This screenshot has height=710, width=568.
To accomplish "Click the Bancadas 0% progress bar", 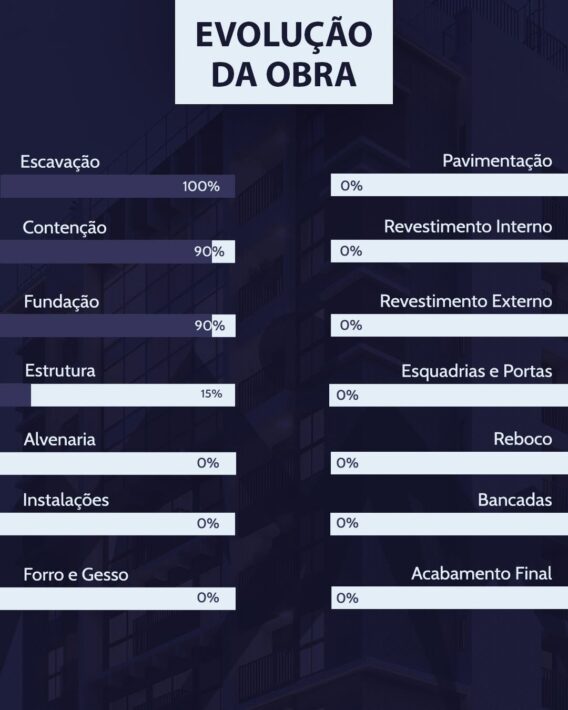I will [x=449, y=524].
